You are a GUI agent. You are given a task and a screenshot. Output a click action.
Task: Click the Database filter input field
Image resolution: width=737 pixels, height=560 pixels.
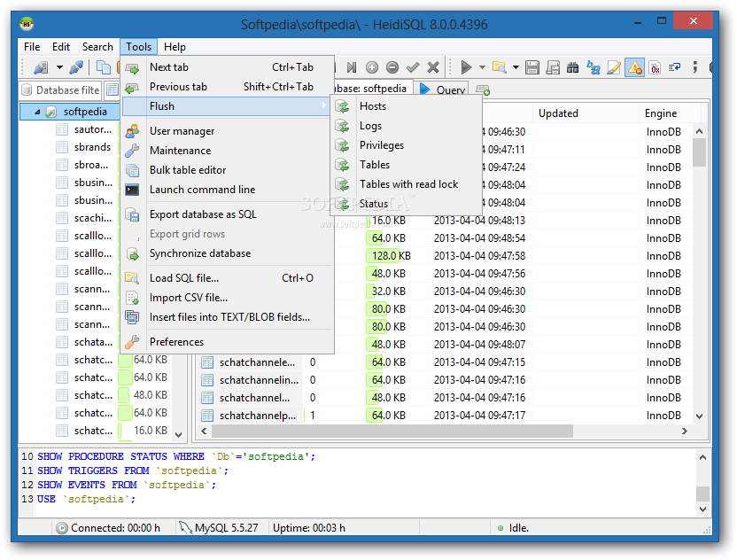click(62, 90)
